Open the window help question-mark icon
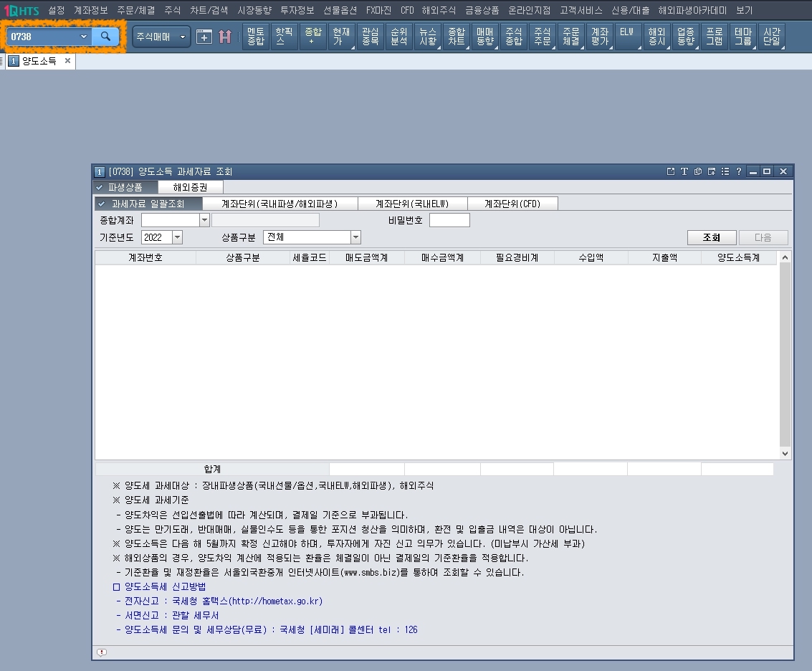The width and height of the screenshot is (812, 671). tap(739, 171)
